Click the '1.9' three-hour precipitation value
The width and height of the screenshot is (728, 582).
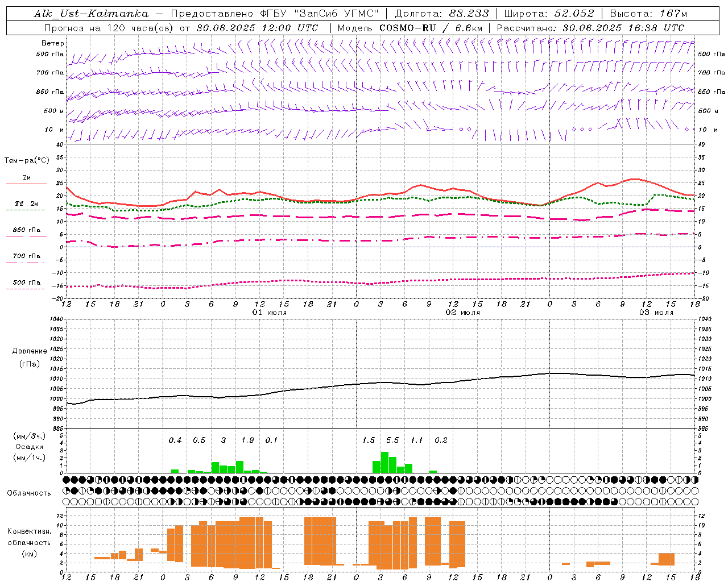tap(247, 440)
